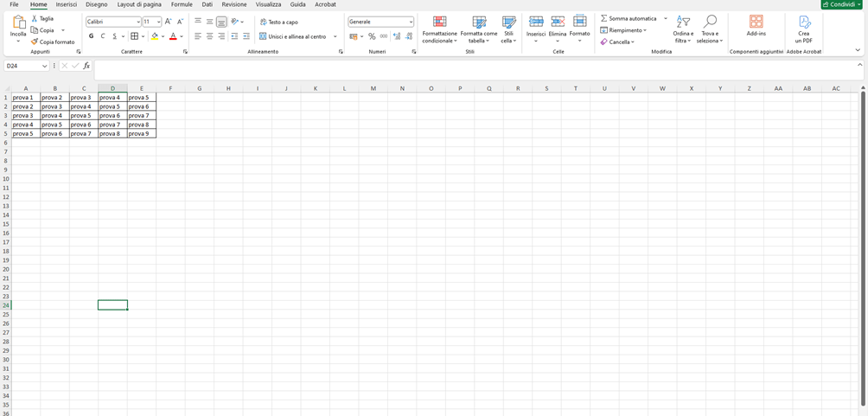This screenshot has height=416, width=868.
Task: Open the Add-ins button
Action: [x=756, y=25]
